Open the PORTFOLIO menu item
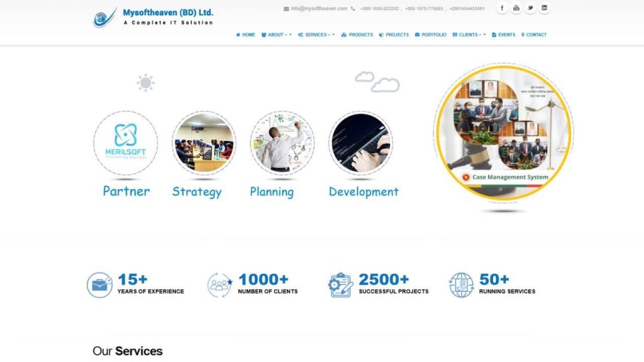 [430, 35]
